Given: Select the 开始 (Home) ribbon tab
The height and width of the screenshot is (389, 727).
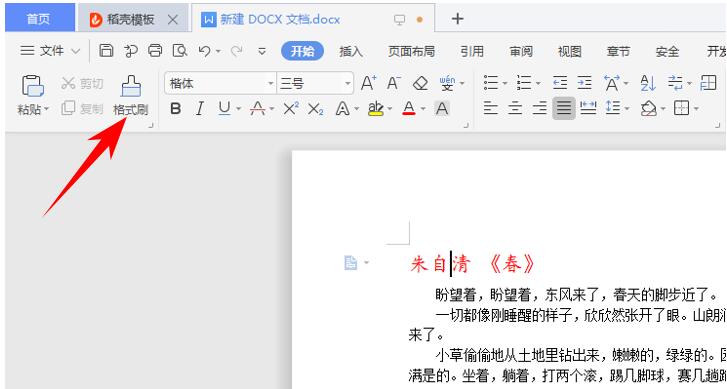Looking at the screenshot, I should point(302,51).
